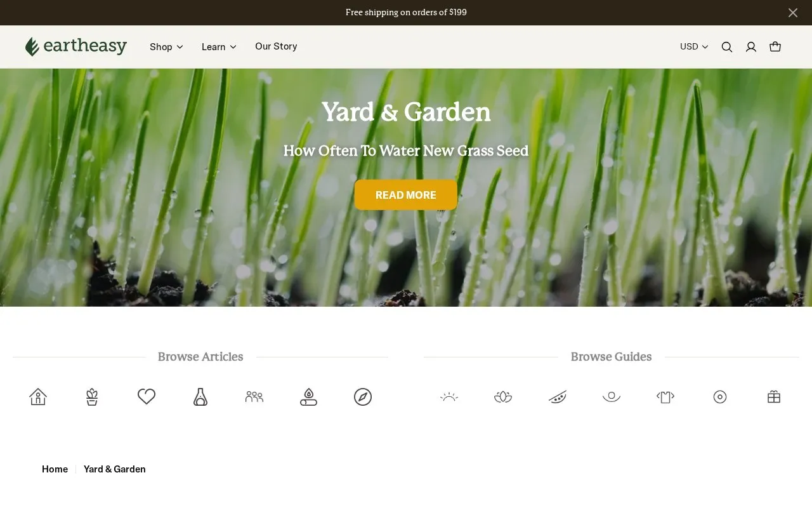Click the grass seed article headline
This screenshot has width=812, height=508.
[406, 151]
